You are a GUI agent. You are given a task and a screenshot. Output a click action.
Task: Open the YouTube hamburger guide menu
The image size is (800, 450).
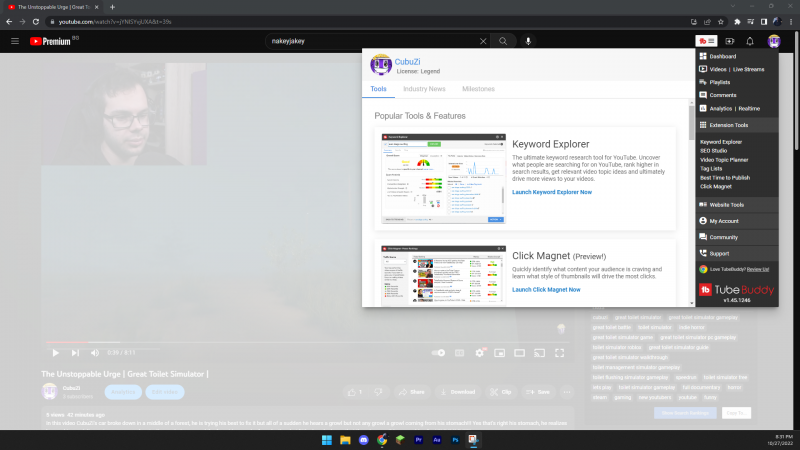(x=15, y=41)
